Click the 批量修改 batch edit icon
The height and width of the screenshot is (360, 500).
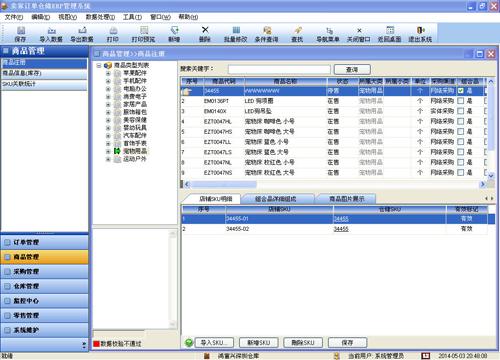pos(236,31)
